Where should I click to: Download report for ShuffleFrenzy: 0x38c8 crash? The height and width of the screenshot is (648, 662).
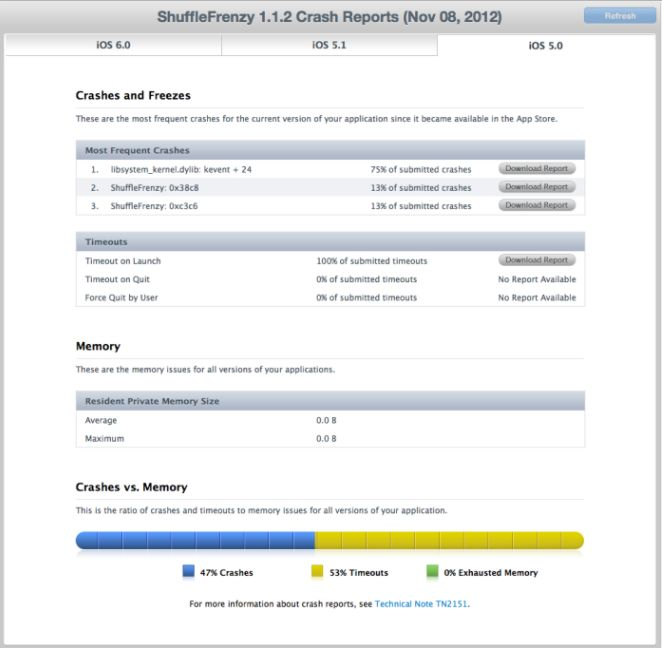click(537, 187)
